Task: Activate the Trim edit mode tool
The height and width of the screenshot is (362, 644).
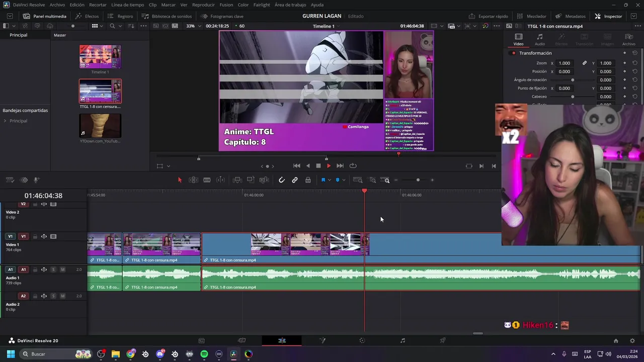Action: pos(193,180)
